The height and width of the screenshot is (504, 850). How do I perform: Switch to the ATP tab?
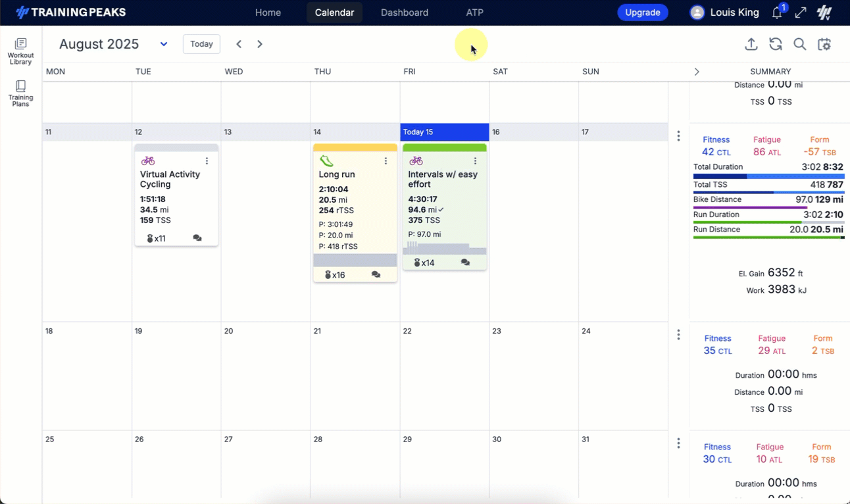click(x=474, y=13)
